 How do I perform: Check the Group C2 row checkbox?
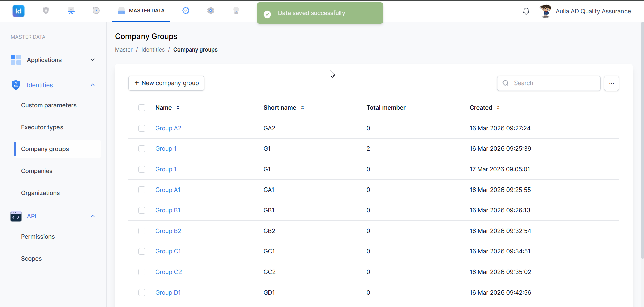142,272
